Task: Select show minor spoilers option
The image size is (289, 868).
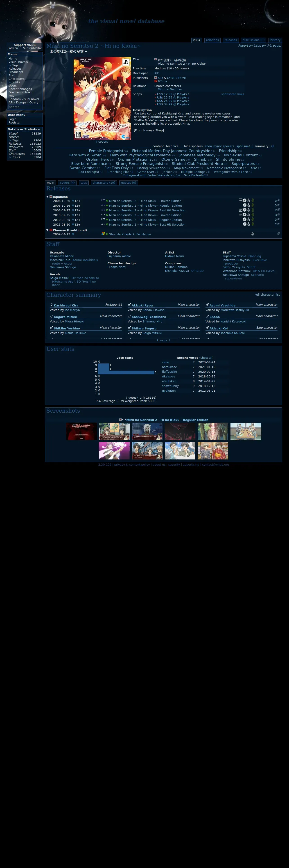Action: tap(219, 146)
